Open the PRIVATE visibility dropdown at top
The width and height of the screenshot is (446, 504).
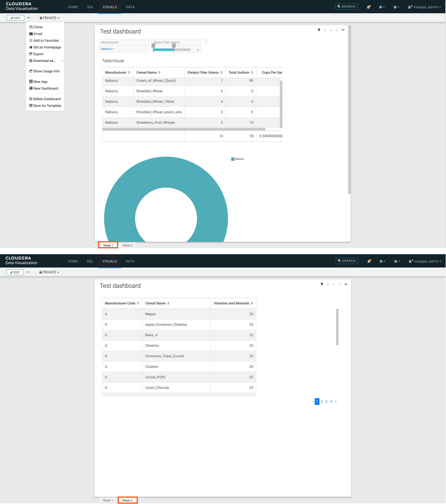point(50,18)
